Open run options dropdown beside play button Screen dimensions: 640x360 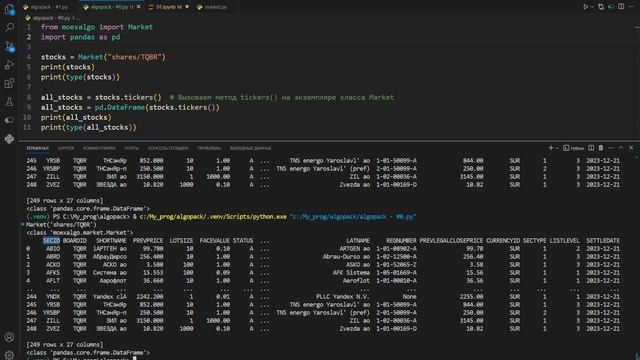[592, 7]
